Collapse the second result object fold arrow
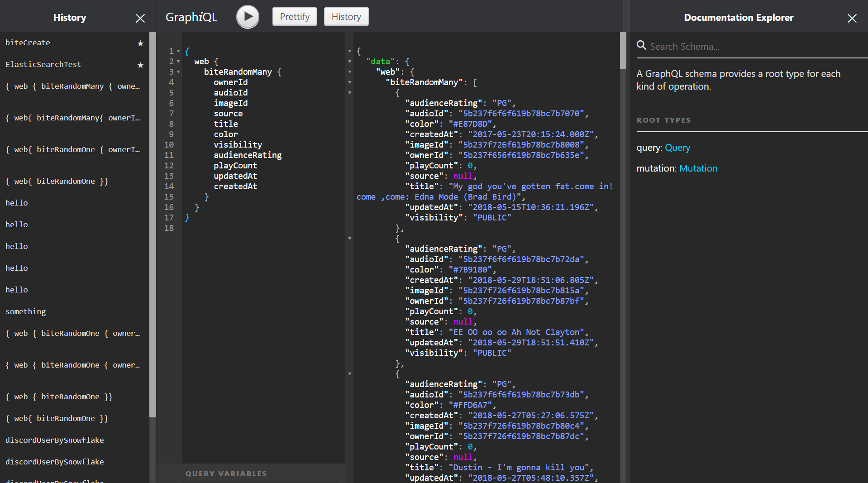 (x=350, y=239)
